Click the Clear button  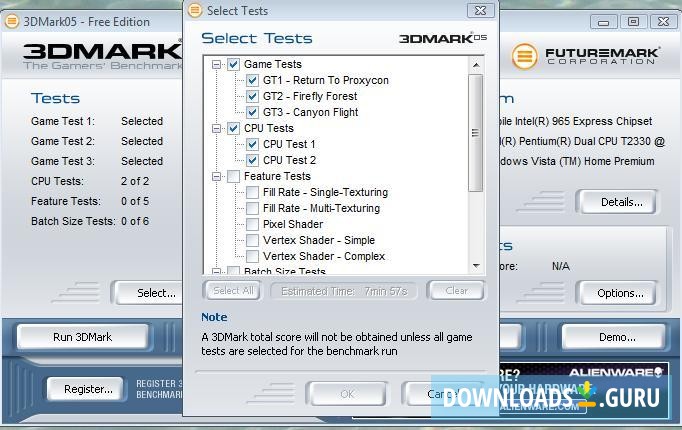456,290
